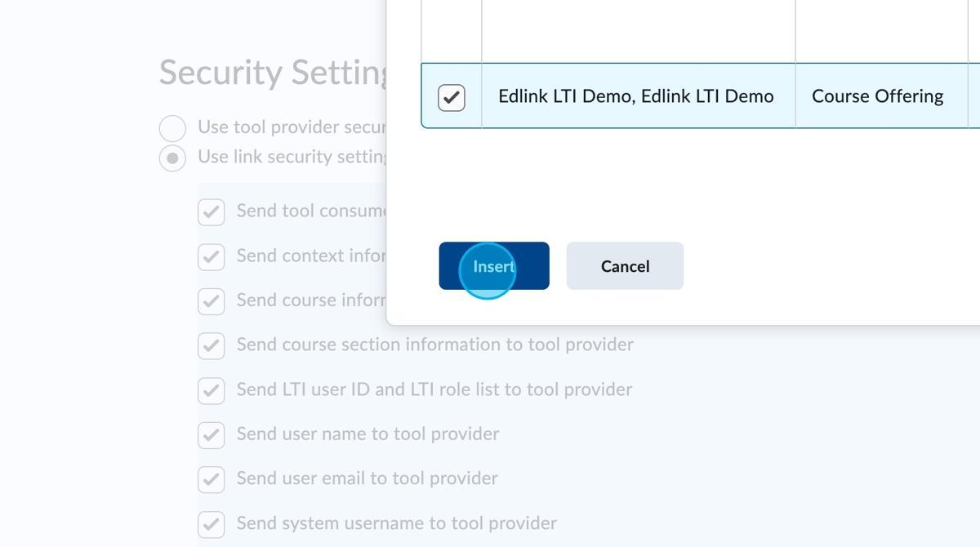The width and height of the screenshot is (980, 547).
Task: Toggle Send tool consumer information checkbox
Action: pyautogui.click(x=211, y=212)
